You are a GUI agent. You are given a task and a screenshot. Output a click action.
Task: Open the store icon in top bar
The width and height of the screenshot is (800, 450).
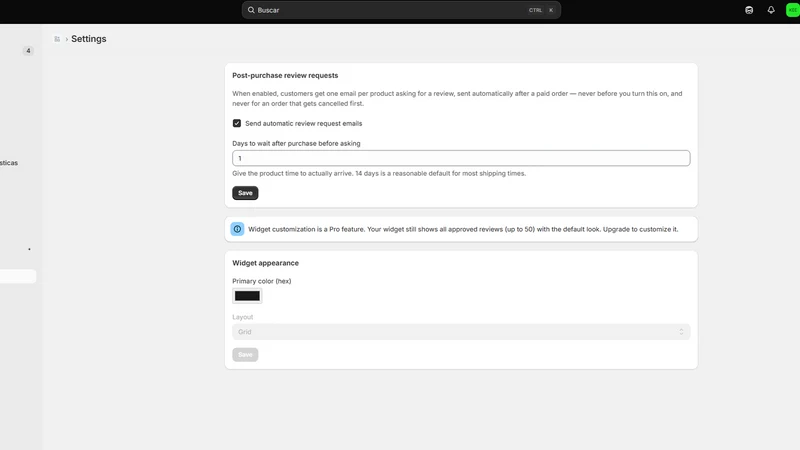[749, 10]
